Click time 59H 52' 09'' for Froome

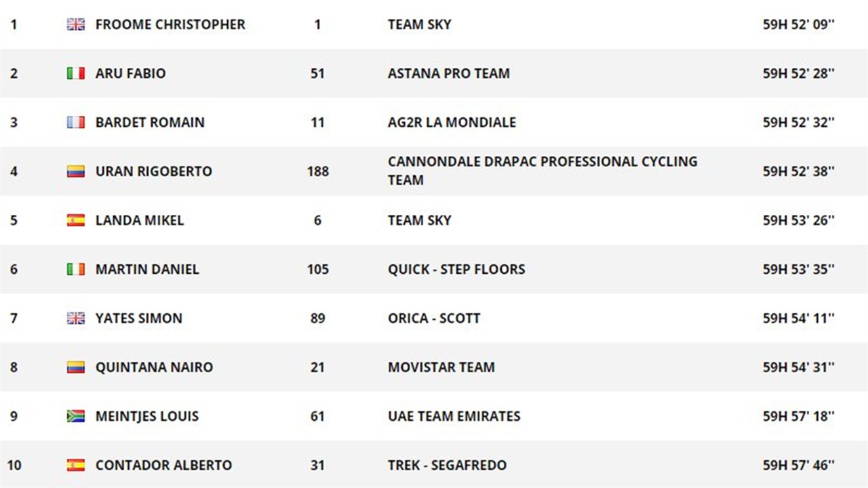(799, 24)
